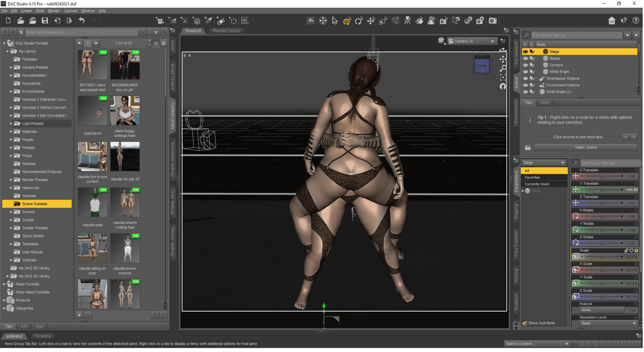
Task: Expand the Poser Formats tree node
Action: click(x=4, y=284)
